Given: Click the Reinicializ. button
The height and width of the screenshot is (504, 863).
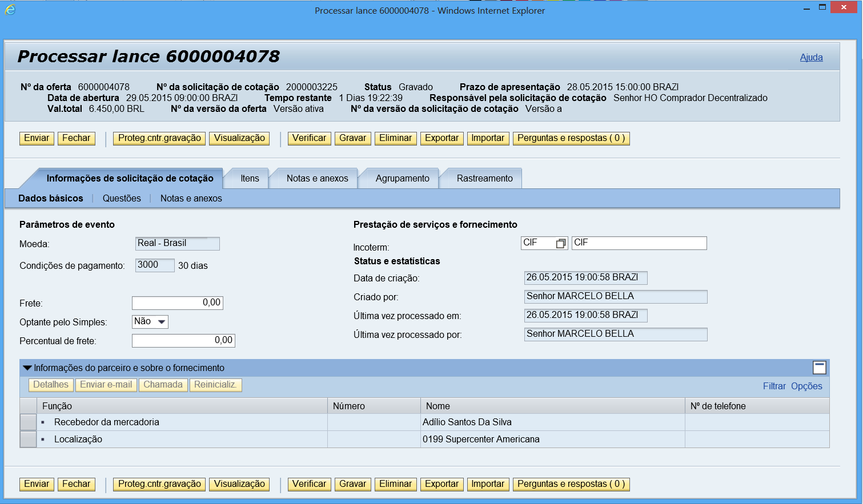Looking at the screenshot, I should pyautogui.click(x=215, y=385).
